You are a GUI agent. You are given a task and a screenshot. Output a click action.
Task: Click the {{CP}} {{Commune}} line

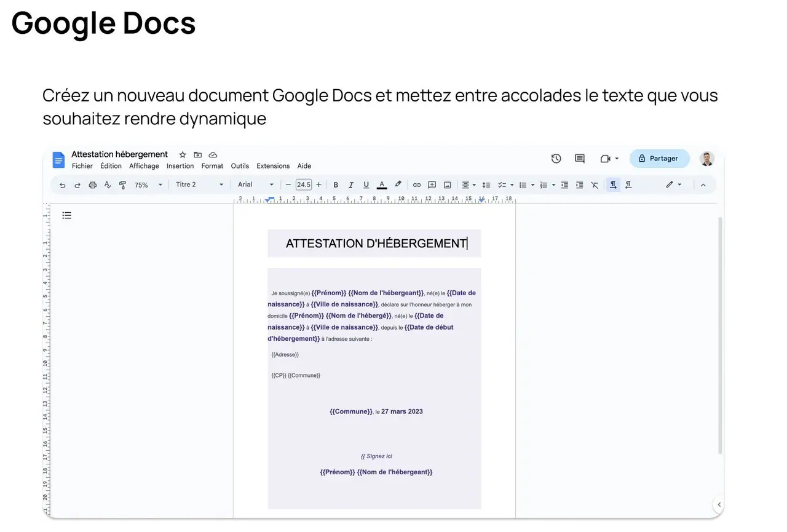point(296,375)
